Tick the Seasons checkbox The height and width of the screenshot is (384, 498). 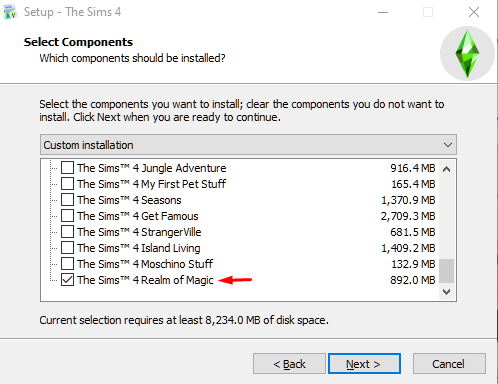[x=67, y=200]
